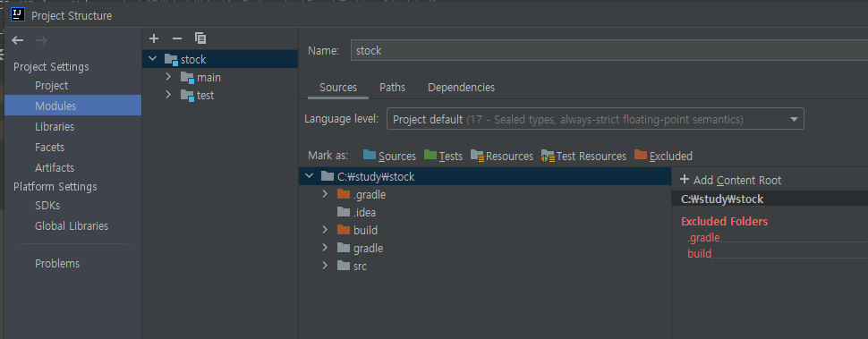Click the main module folder icon

click(187, 78)
